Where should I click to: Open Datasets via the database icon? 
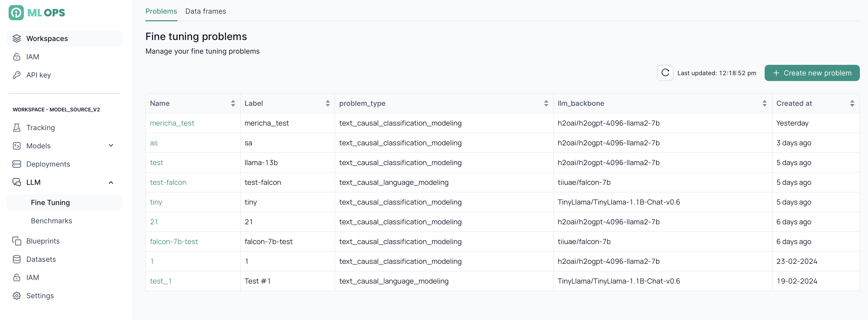pos(17,259)
